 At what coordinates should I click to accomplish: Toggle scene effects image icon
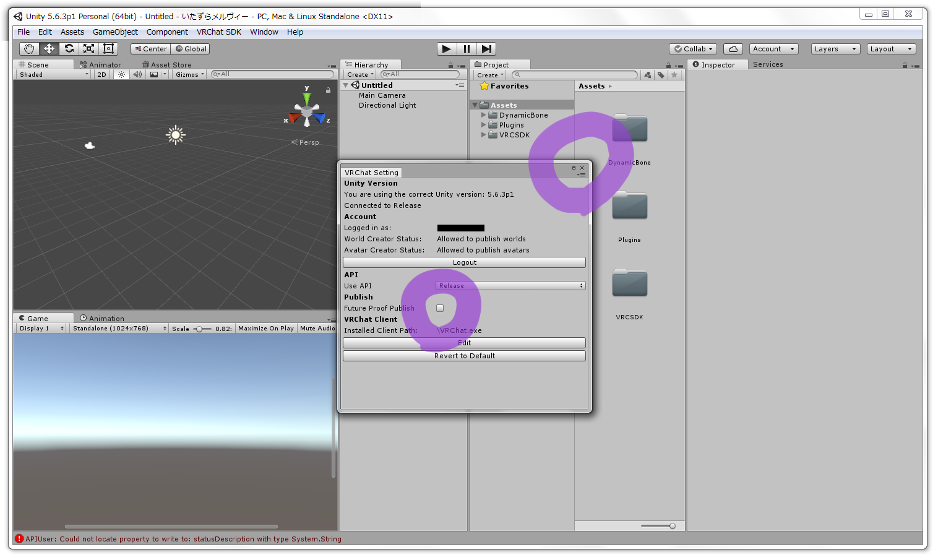pos(154,74)
